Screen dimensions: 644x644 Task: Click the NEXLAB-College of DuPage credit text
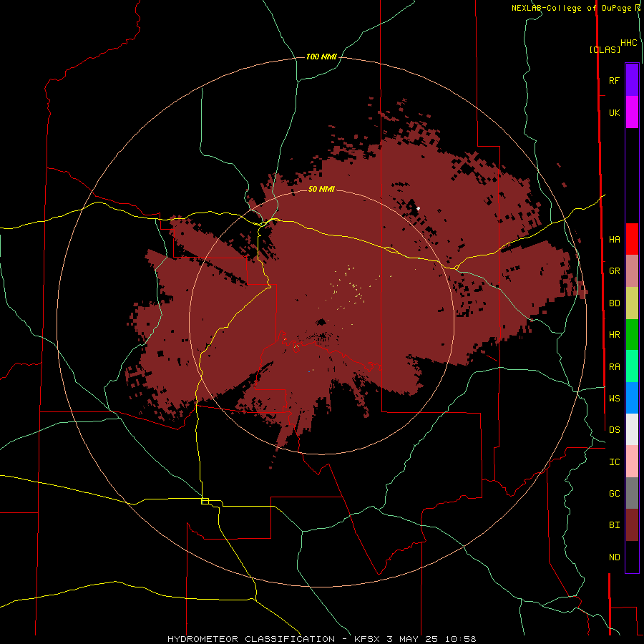(x=571, y=8)
